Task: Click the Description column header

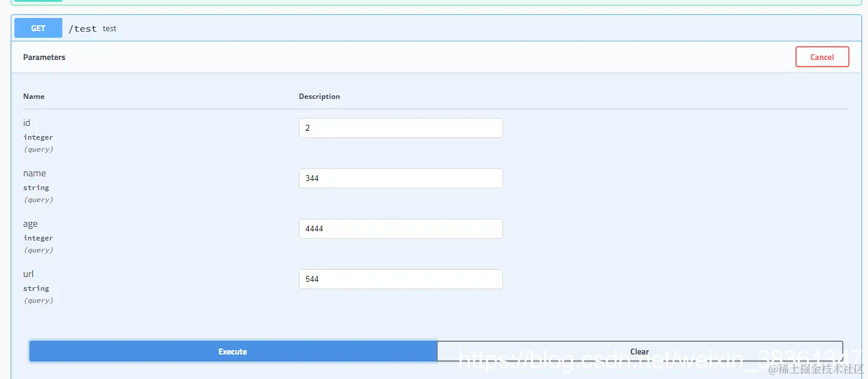Action: pyautogui.click(x=320, y=97)
